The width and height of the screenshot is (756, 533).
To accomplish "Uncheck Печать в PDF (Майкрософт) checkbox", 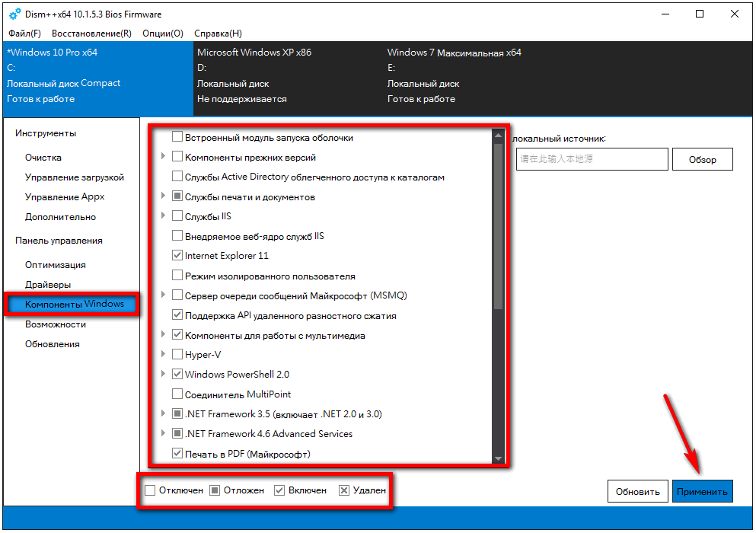I will pos(177,453).
